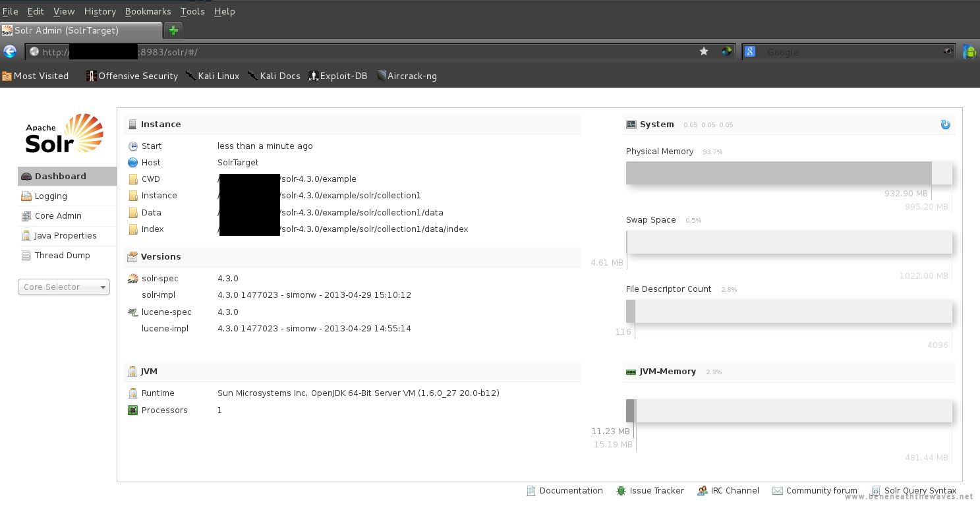This screenshot has height=506, width=980.
Task: Click the Data folder icon
Action: pos(133,213)
